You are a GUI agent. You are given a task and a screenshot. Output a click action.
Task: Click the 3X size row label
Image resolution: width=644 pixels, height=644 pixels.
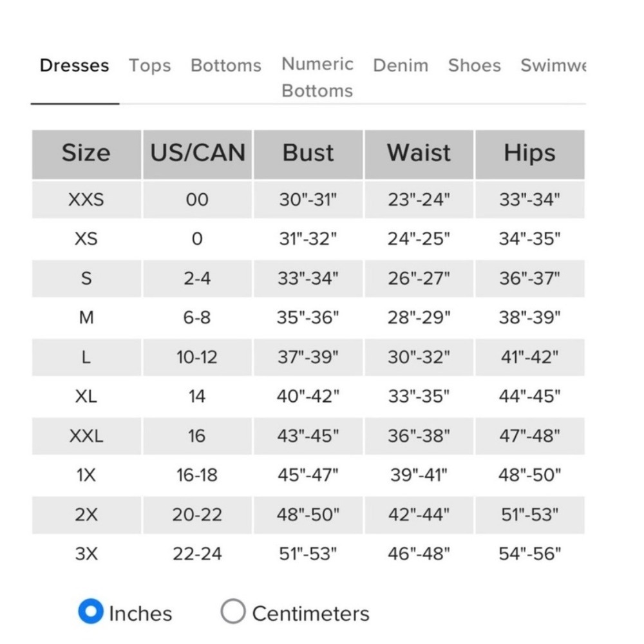86,554
